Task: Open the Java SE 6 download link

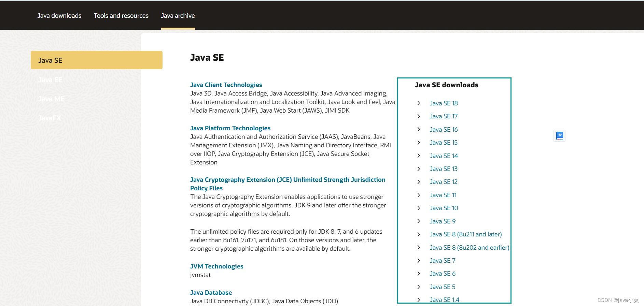Action: [443, 274]
